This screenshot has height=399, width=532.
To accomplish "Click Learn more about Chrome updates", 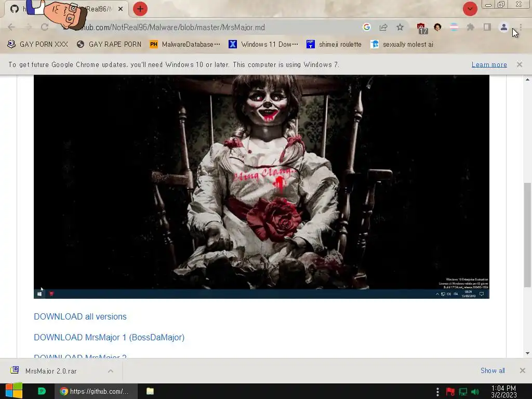I will (x=489, y=64).
